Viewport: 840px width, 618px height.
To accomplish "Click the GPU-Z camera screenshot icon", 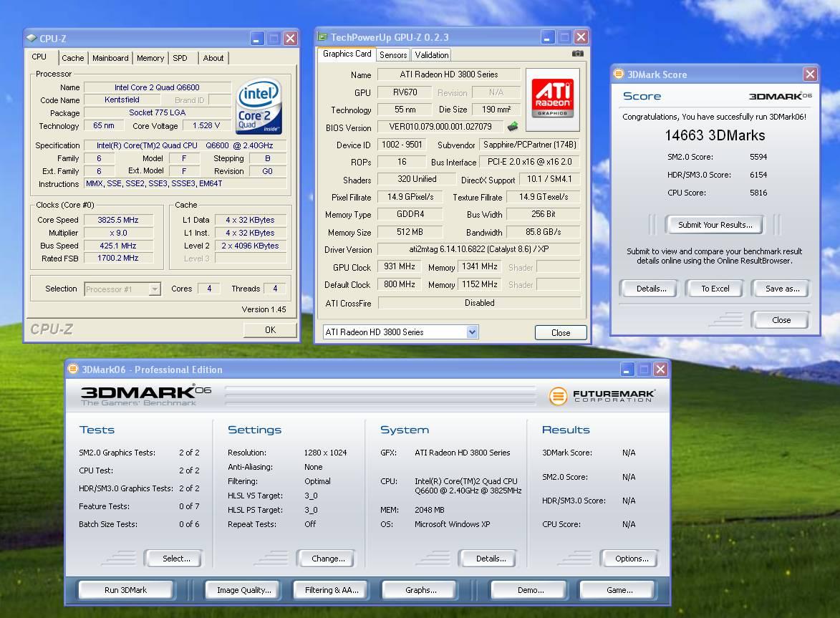I will [x=577, y=54].
